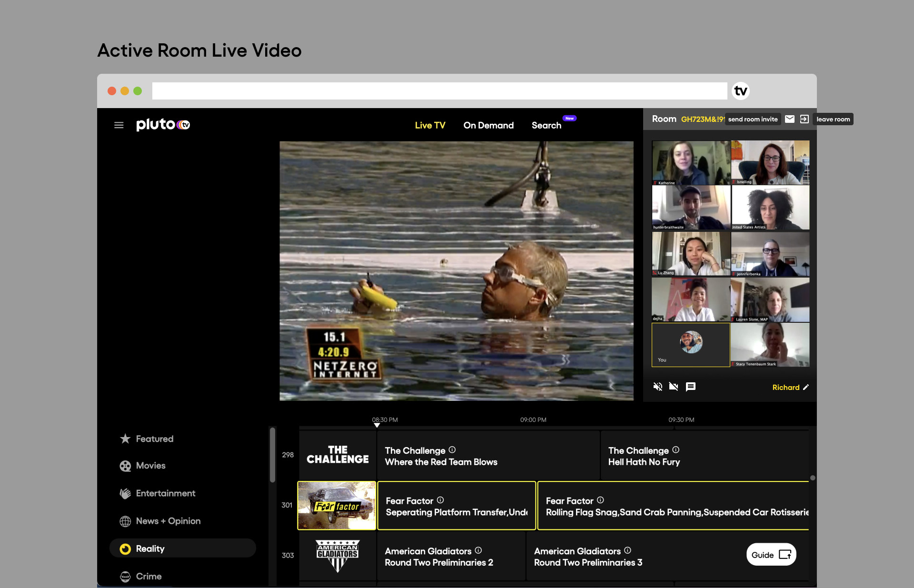This screenshot has height=588, width=914.
Task: Click the send room invite envelope icon
Action: click(x=790, y=119)
